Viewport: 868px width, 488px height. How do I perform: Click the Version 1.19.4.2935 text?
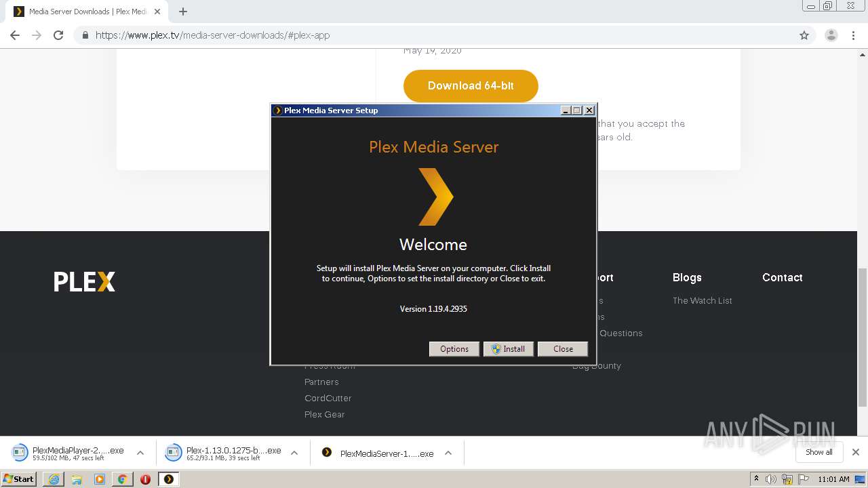coord(433,308)
